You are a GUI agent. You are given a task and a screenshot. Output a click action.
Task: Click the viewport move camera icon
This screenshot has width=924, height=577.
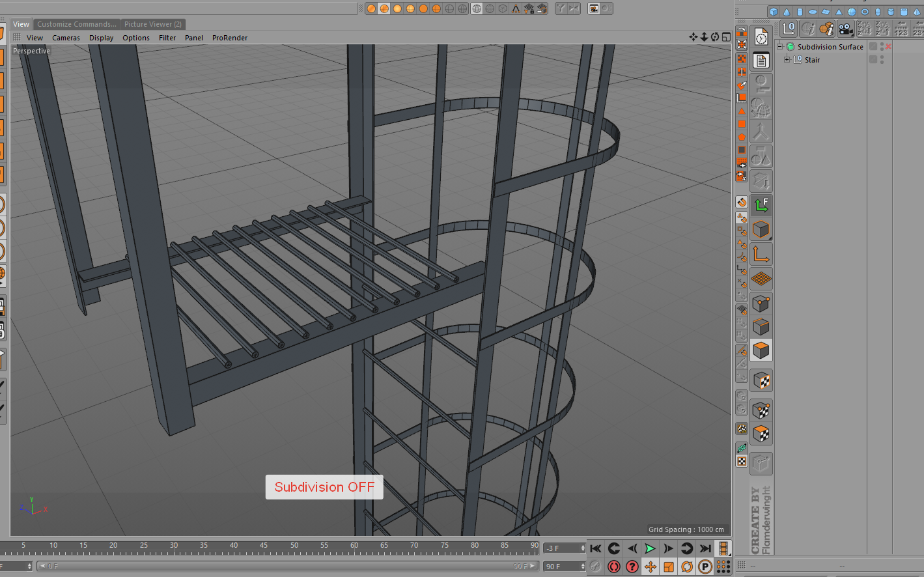(693, 37)
